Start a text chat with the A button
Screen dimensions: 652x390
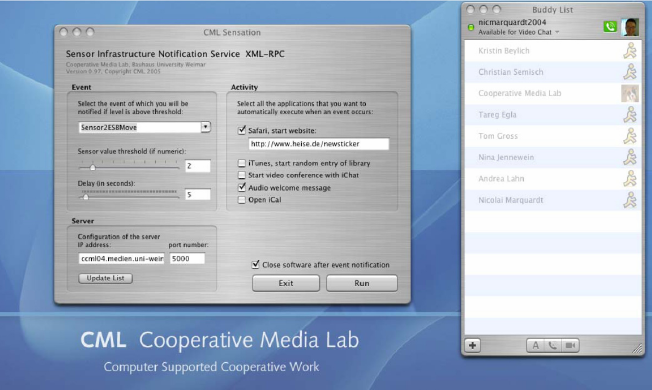[x=536, y=345]
